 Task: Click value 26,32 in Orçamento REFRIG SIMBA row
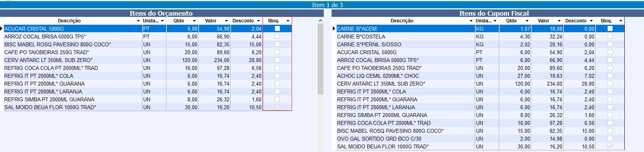pyautogui.click(x=223, y=99)
